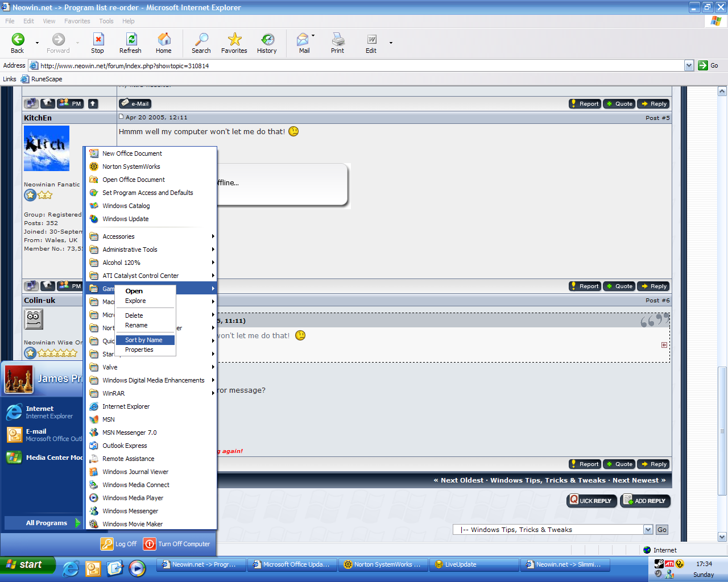The image size is (728, 582).
Task: Expand Windows Digital Media Enhancements folder
Action: (151, 380)
